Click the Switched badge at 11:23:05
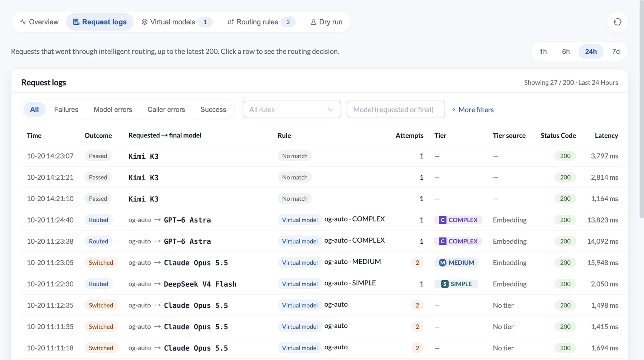This screenshot has width=644, height=360. 101,263
